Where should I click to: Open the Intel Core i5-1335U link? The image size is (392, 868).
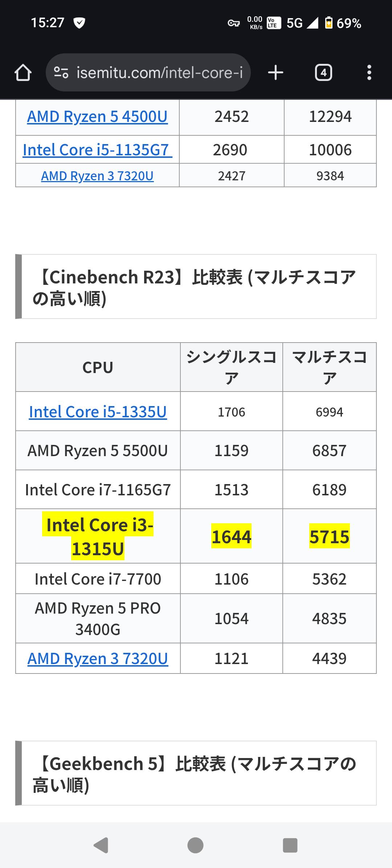coord(98,412)
